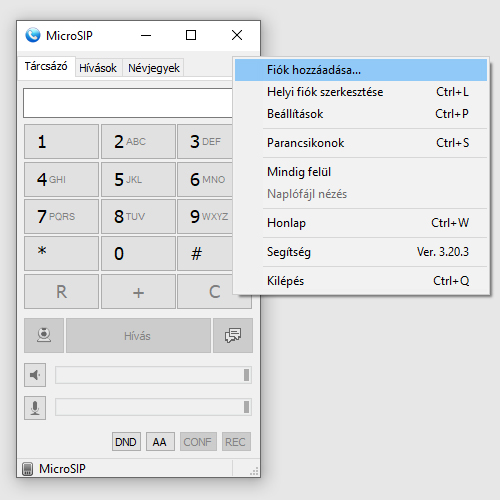
Task: Dial digit 3 DEF on keypad
Action: (205, 142)
